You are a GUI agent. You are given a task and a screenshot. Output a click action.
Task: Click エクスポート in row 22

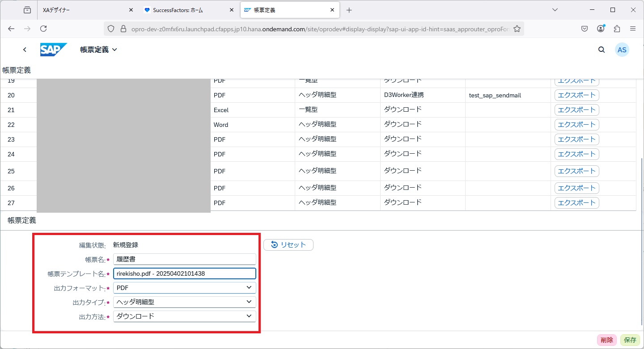pos(576,125)
